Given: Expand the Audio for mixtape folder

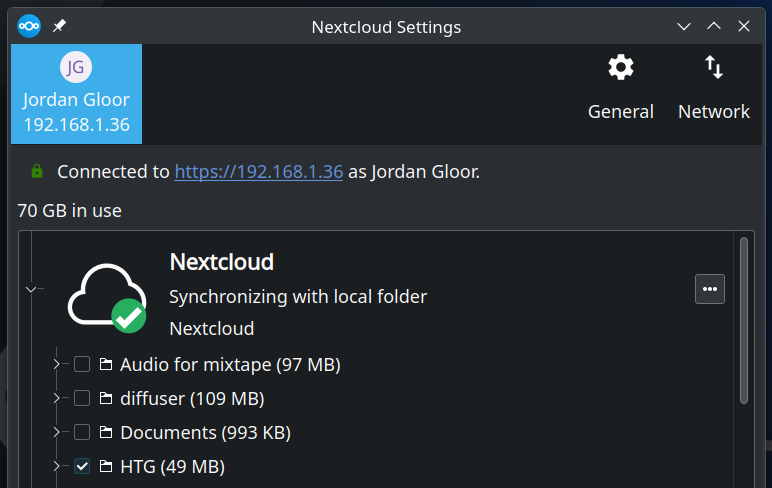Looking at the screenshot, I should click(56, 365).
